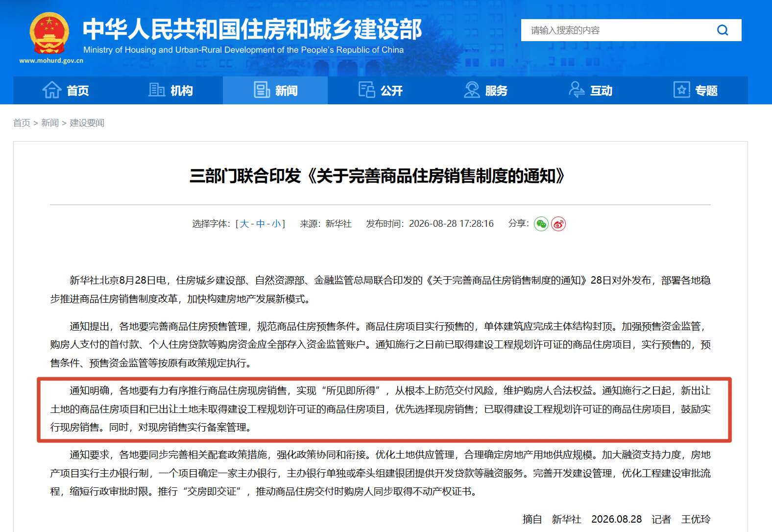Click the 互动 person icon
Screen dimensions: 772x532
point(577,90)
